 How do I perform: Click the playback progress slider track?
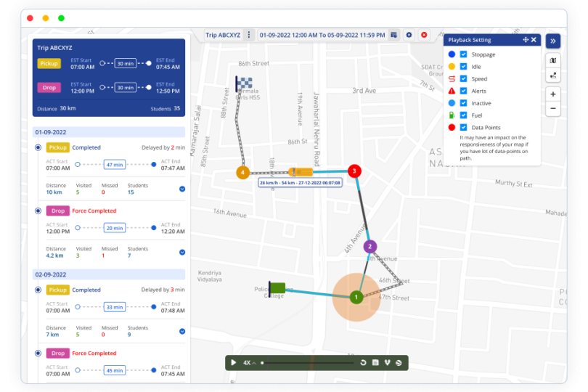point(309,362)
